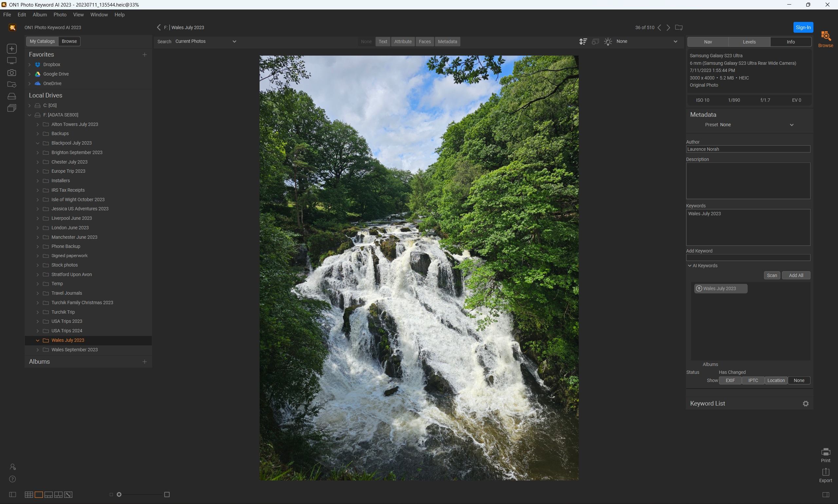Click the help question mark icon

12,479
